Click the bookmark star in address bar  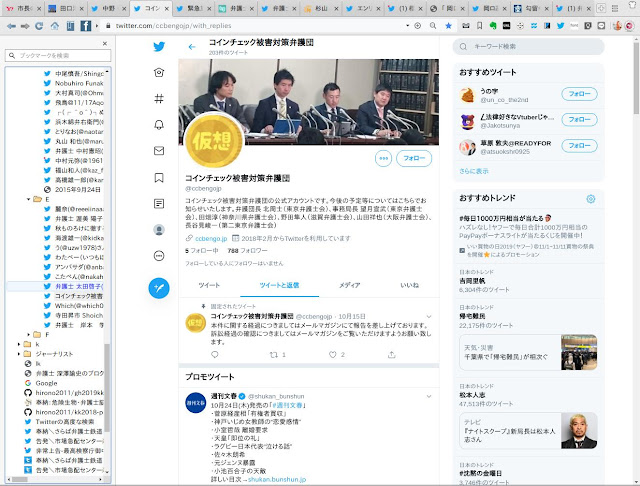pyautogui.click(x=448, y=26)
